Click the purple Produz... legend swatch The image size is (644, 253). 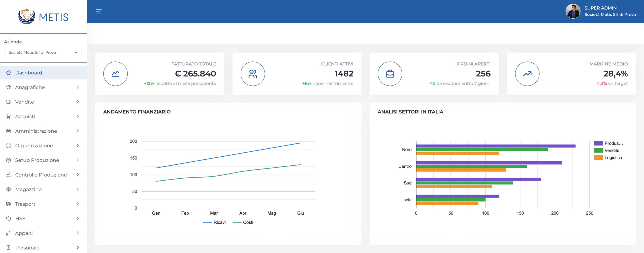tap(598, 143)
